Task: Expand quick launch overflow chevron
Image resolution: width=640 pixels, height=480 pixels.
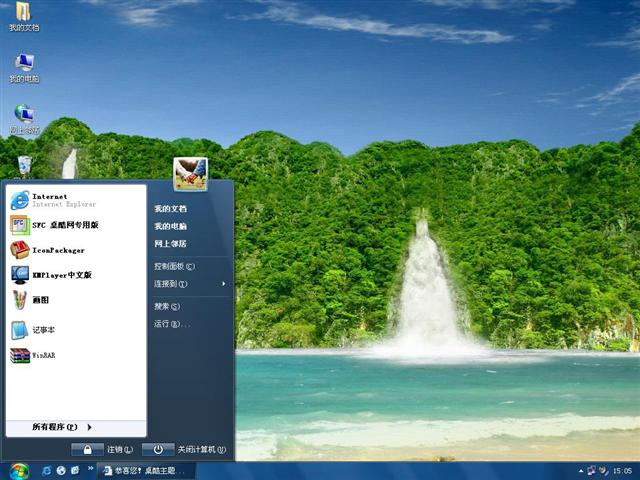Action: (x=90, y=468)
